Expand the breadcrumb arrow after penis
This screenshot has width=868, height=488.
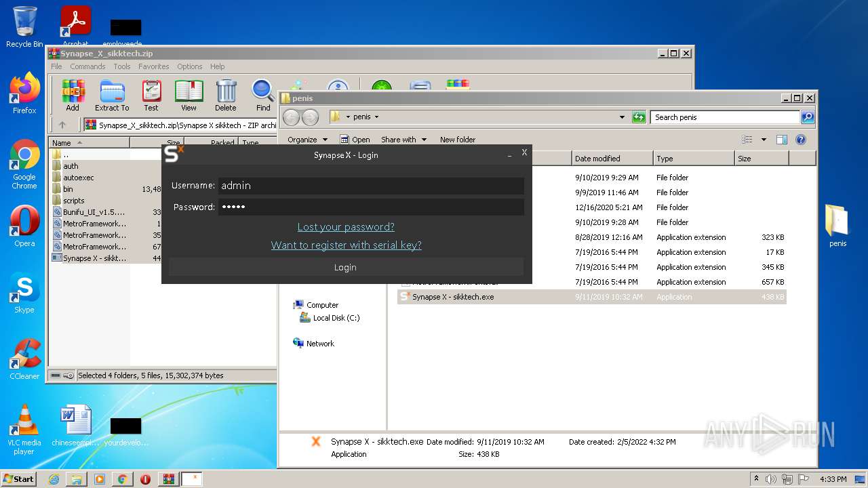(376, 117)
